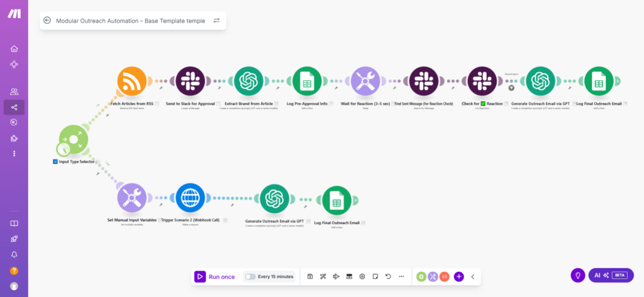Open lightbulb suggestions button

(x=578, y=275)
